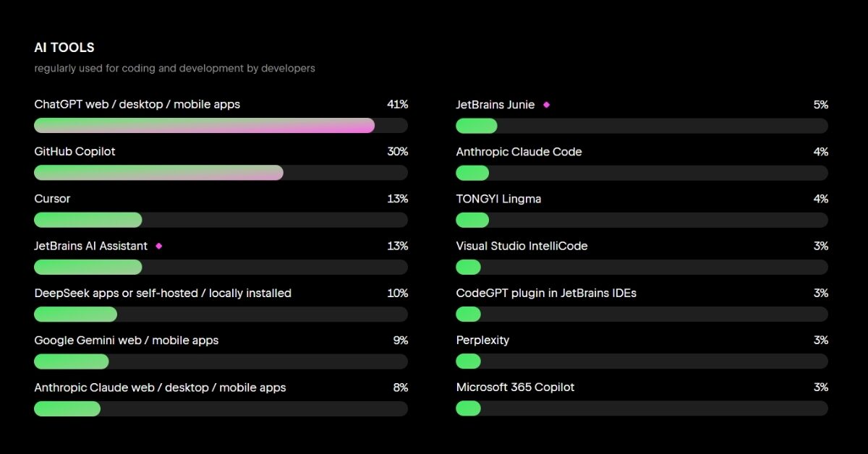Viewport: 868px width, 454px height.
Task: Click the CodeGPT plugin in JetBrains IDEs label
Action: coord(546,293)
